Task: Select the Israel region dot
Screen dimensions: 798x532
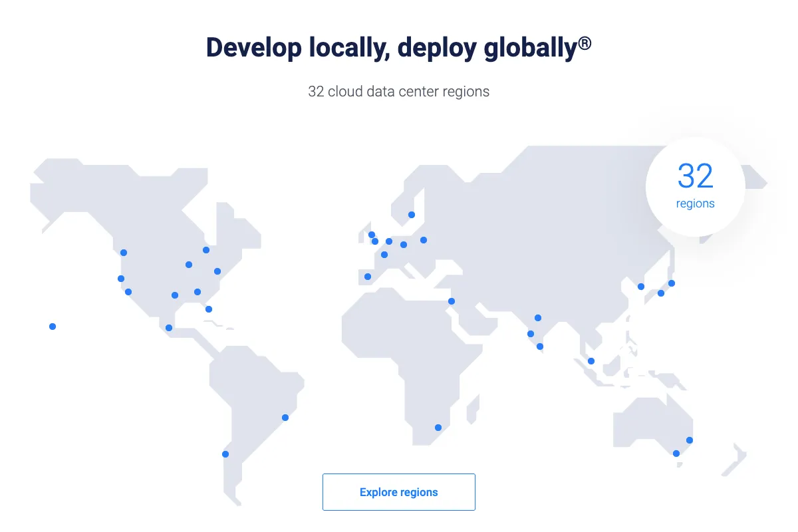Action: [x=452, y=301]
